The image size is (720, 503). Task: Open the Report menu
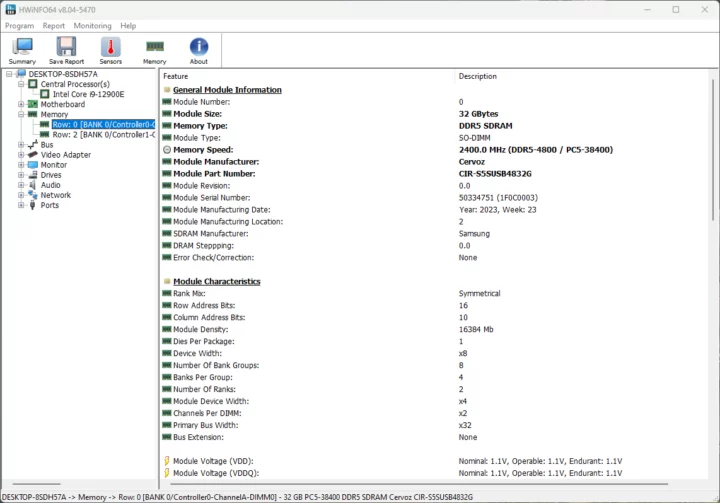pos(53,25)
